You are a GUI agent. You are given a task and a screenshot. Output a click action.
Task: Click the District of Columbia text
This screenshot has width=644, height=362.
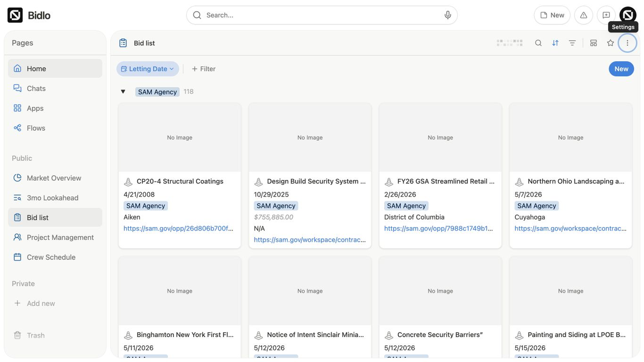(414, 217)
